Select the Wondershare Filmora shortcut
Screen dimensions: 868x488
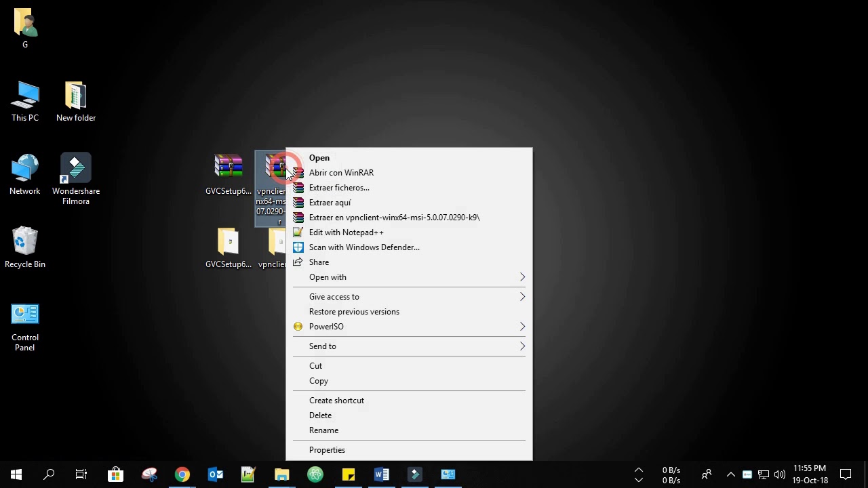76,179
